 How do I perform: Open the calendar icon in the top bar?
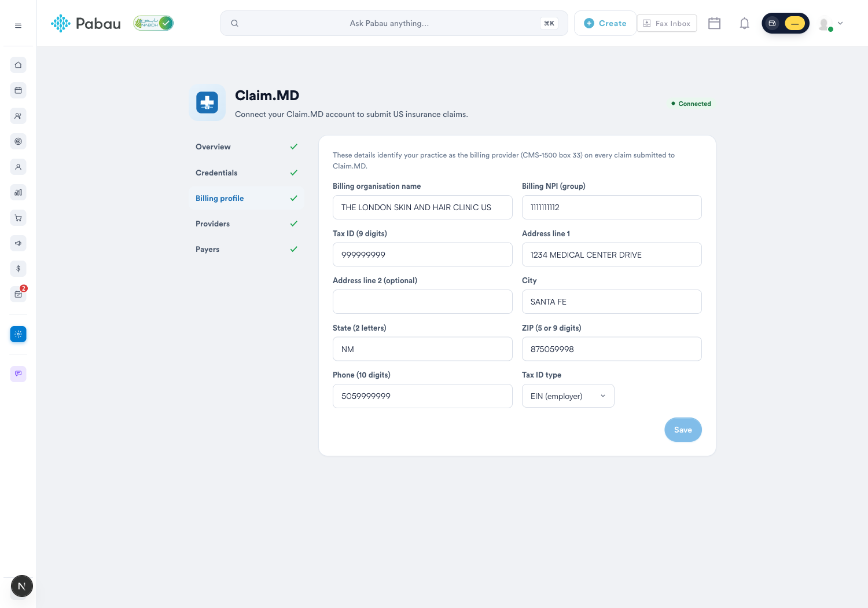[714, 23]
